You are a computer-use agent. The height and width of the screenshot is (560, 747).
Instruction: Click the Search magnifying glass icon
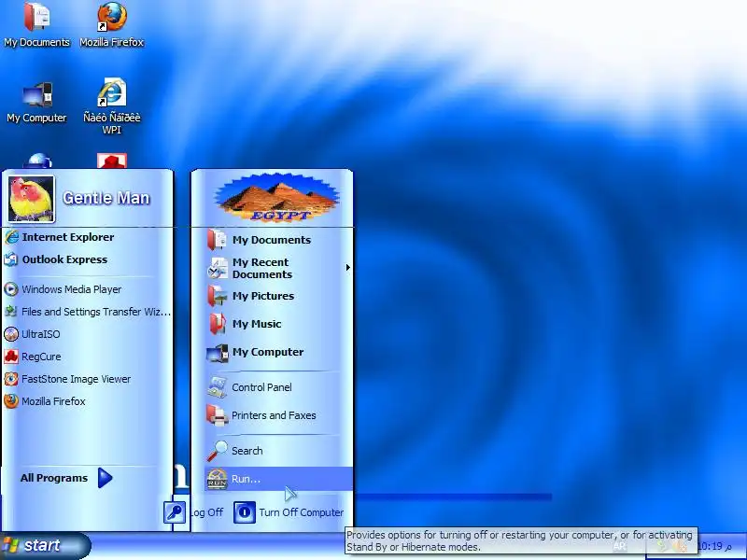click(x=218, y=451)
